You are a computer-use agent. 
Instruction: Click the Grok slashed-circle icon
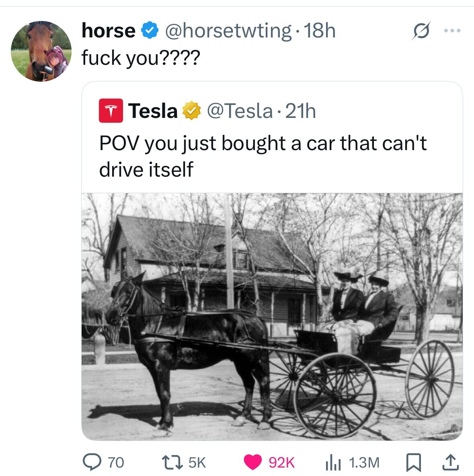pyautogui.click(x=419, y=31)
